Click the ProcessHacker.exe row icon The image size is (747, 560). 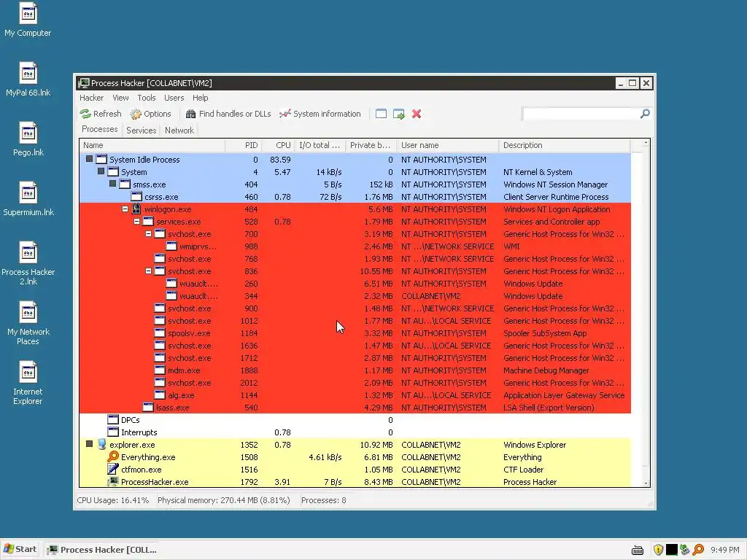point(113,481)
